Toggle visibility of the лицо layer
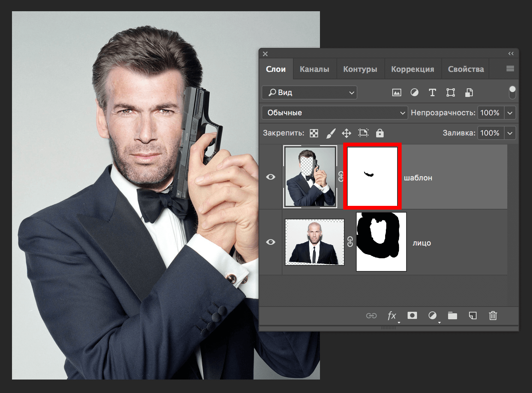532x393 pixels. (x=271, y=242)
